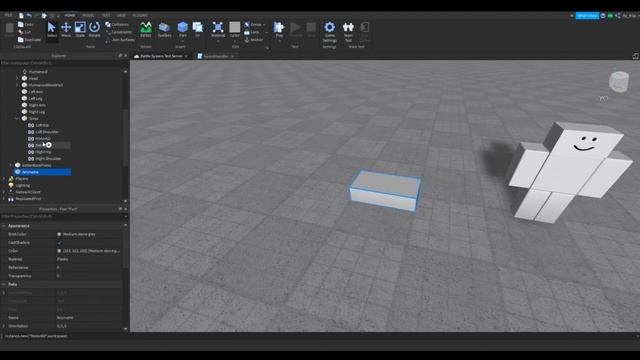This screenshot has width=640, height=360.
Task: Open the Color tool dropdown arrow
Action: pos(234,41)
